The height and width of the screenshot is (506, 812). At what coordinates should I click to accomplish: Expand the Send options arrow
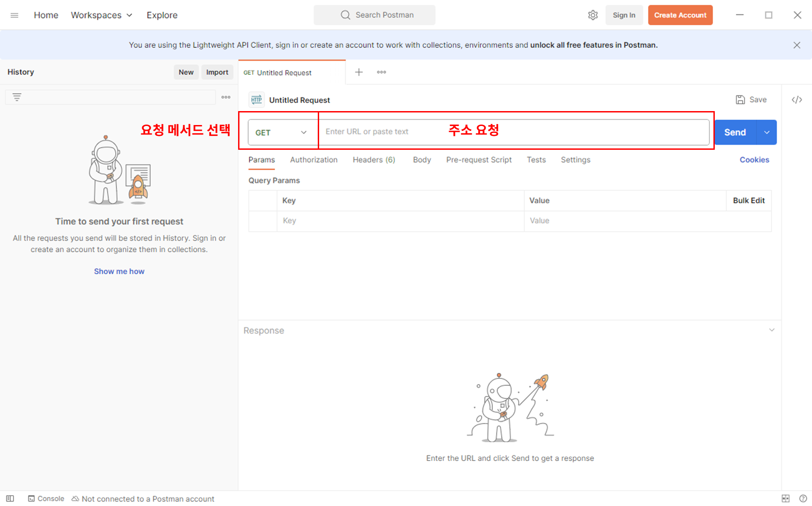pos(767,132)
